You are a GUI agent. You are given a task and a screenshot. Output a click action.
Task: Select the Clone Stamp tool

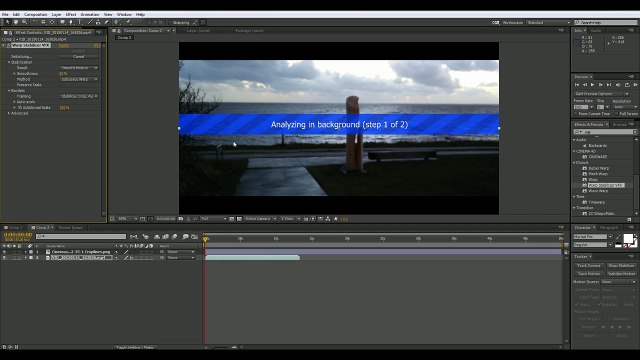[98, 22]
